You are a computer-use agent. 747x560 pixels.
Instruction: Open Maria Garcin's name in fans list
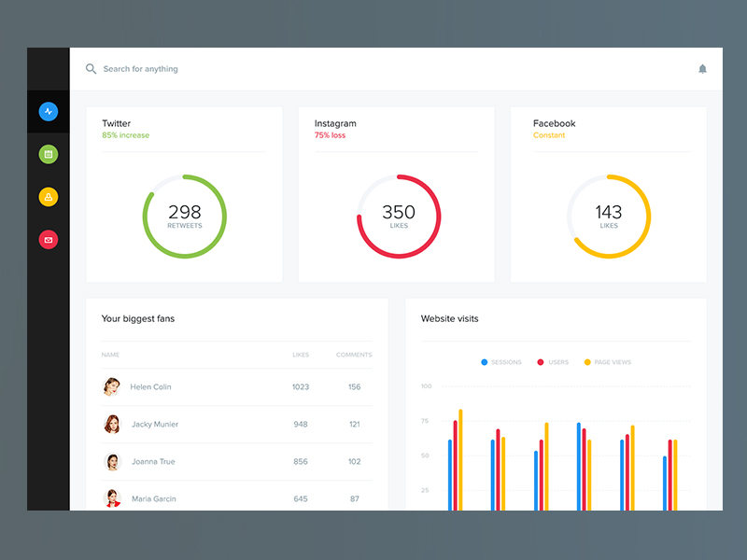pos(153,499)
